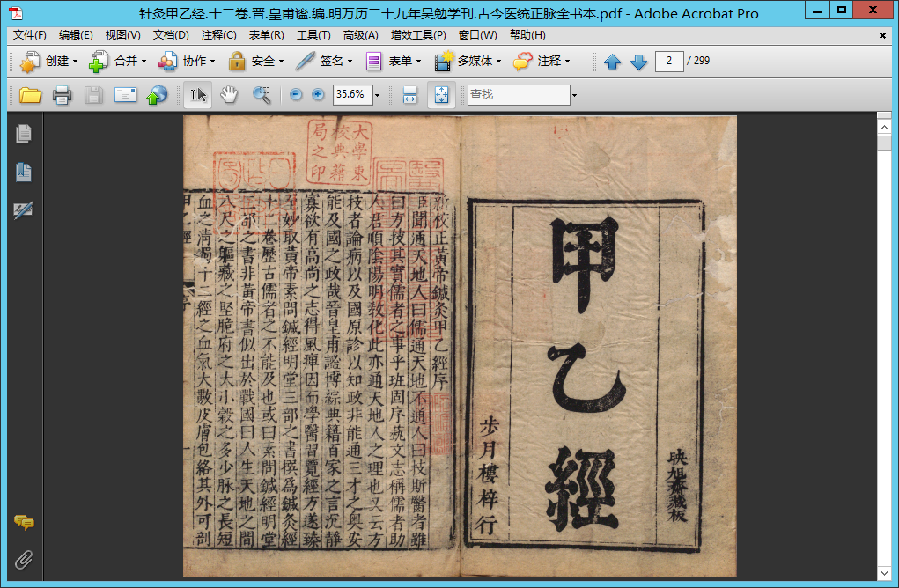Click the Print icon in toolbar
This screenshot has height=588, width=899.
(62, 95)
